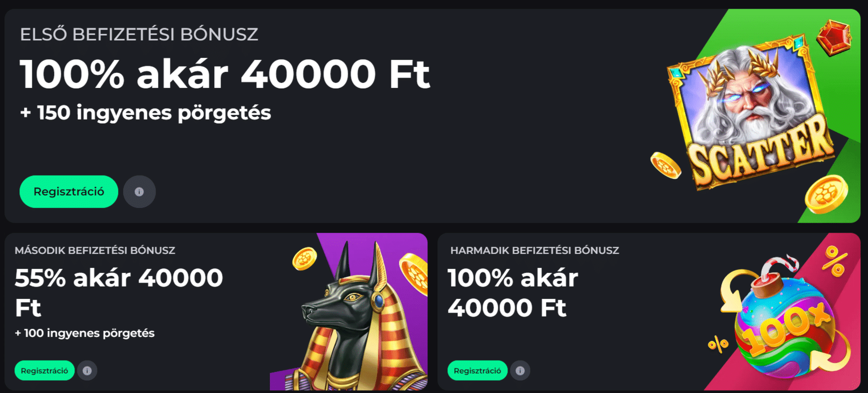Click the small percent symbol left of the candy bomb
The width and height of the screenshot is (868, 393).
click(718, 344)
